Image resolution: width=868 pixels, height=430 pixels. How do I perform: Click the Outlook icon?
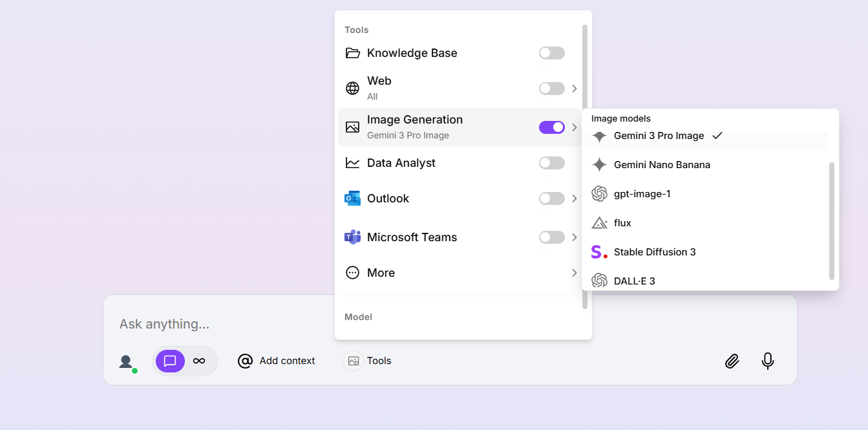point(352,198)
